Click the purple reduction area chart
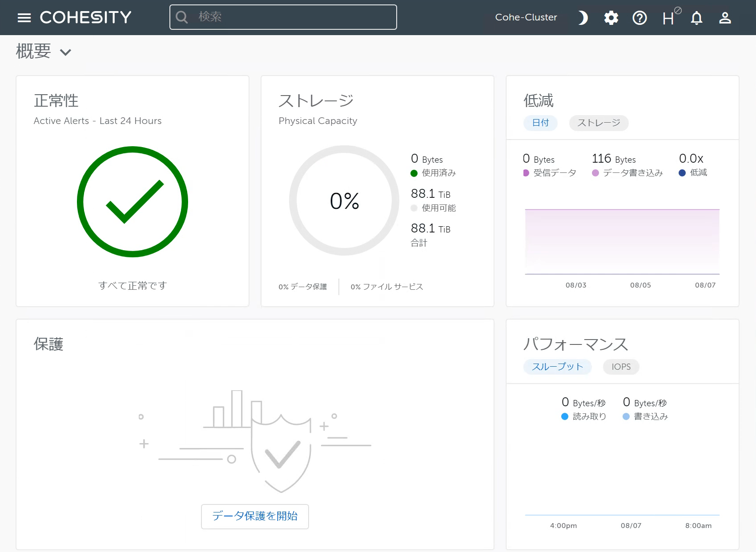 (622, 241)
